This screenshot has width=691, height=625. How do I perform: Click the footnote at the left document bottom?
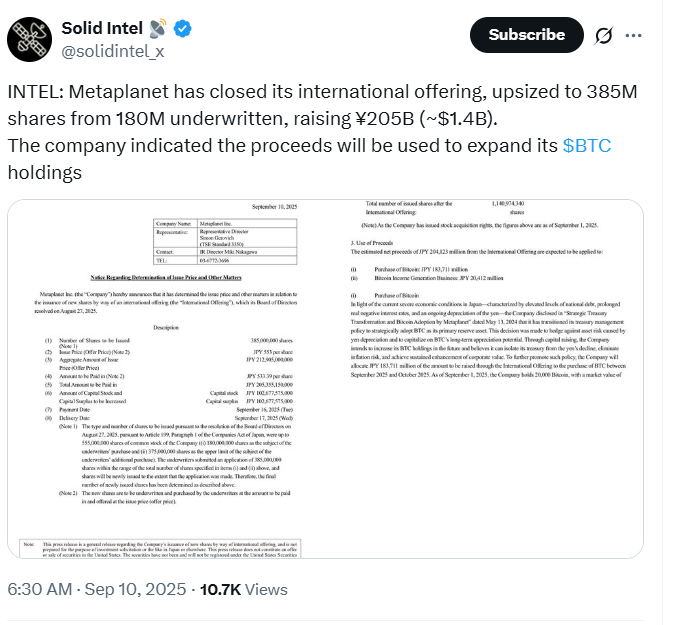click(x=176, y=549)
